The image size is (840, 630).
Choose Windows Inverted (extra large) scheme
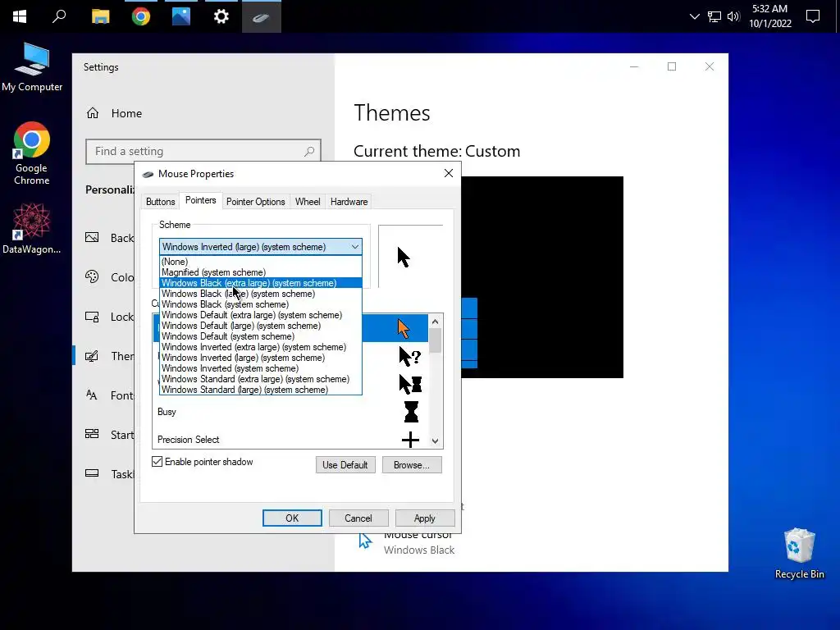pyautogui.click(x=260, y=347)
